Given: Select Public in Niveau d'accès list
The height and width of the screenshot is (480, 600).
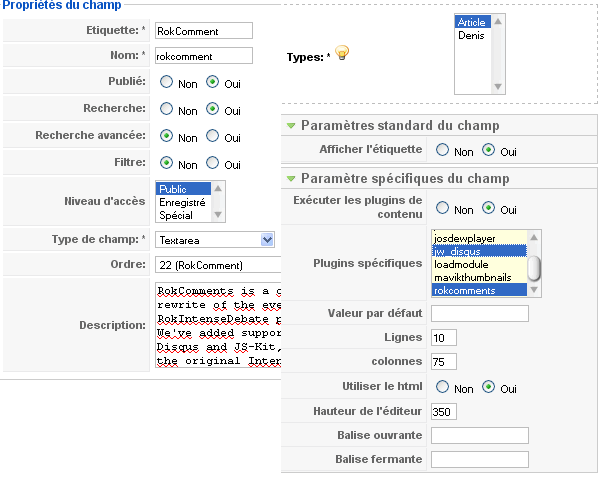Looking at the screenshot, I should coord(183,189).
